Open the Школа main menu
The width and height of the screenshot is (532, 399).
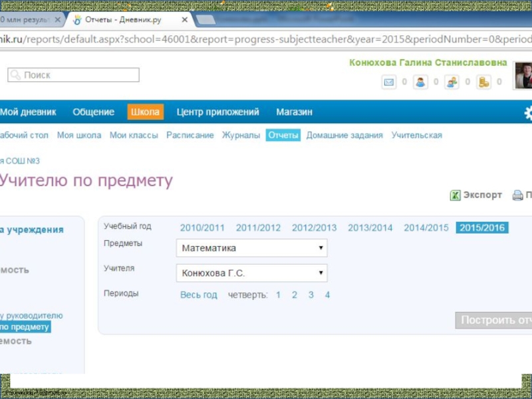[x=145, y=112]
